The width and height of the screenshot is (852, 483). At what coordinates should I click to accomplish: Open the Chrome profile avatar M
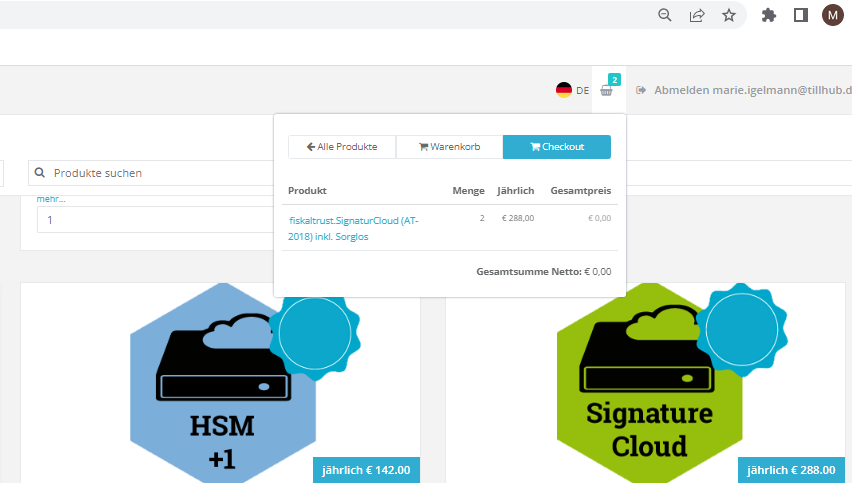pyautogui.click(x=832, y=15)
